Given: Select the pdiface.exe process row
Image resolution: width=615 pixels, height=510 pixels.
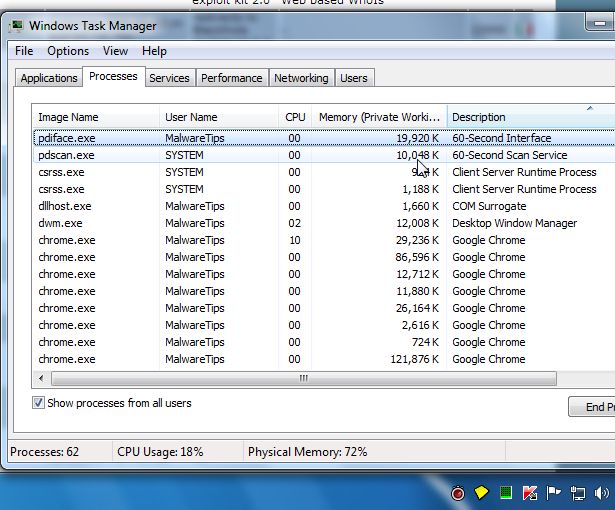Looking at the screenshot, I should pos(324,138).
